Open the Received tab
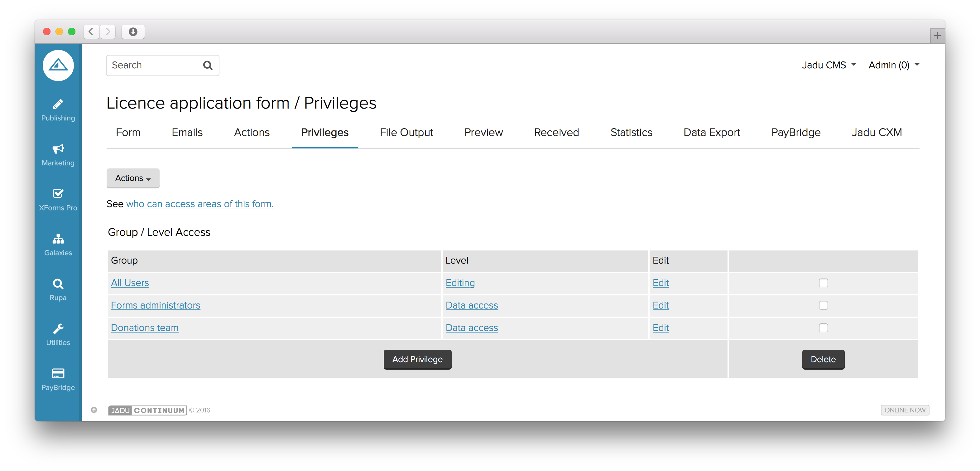Viewport: 980px width, 471px height. click(556, 133)
